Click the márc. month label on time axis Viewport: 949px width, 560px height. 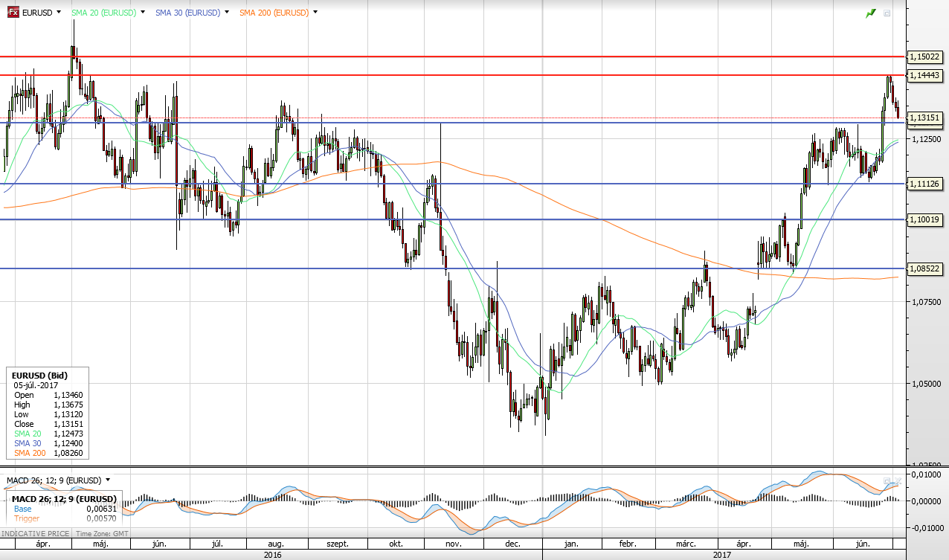[685, 544]
